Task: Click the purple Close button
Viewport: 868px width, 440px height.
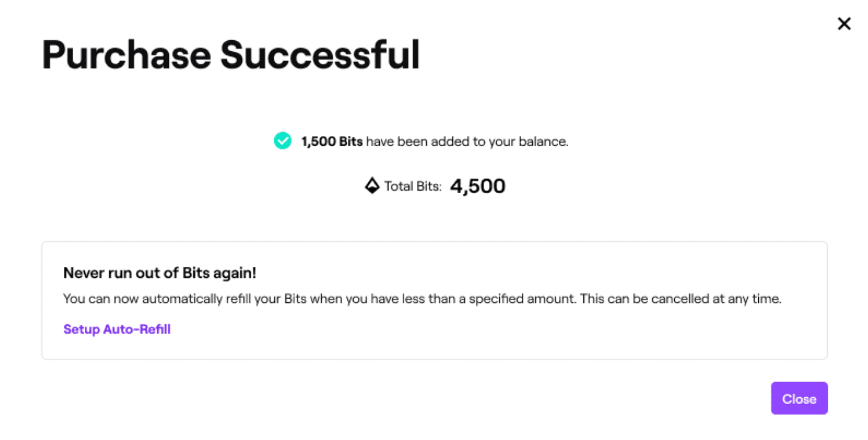Action: tap(799, 399)
